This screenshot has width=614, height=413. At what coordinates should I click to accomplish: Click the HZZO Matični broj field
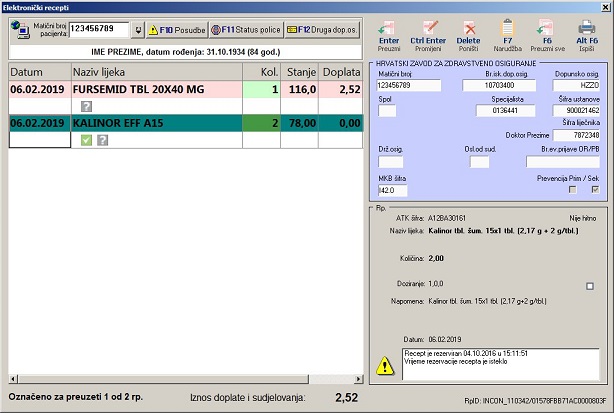(x=408, y=85)
